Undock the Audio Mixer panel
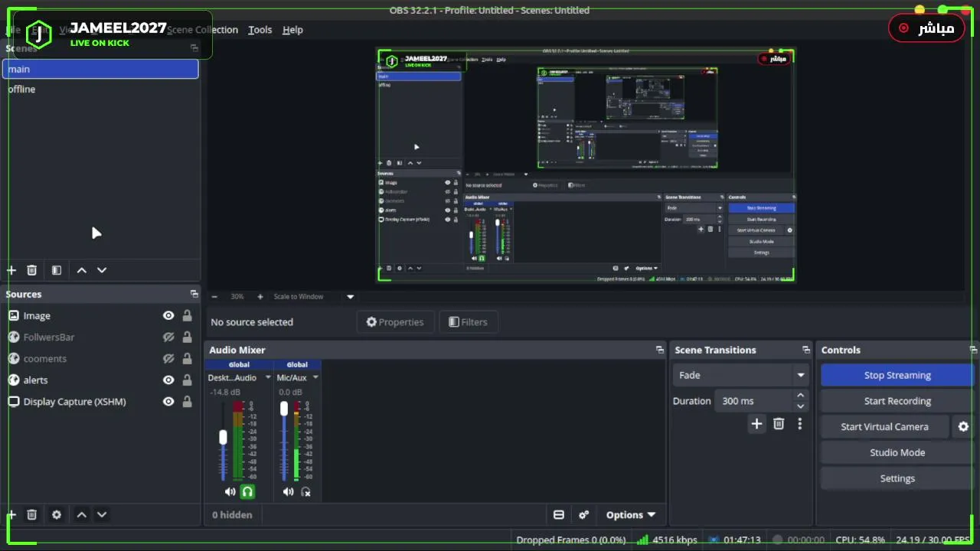 point(660,350)
